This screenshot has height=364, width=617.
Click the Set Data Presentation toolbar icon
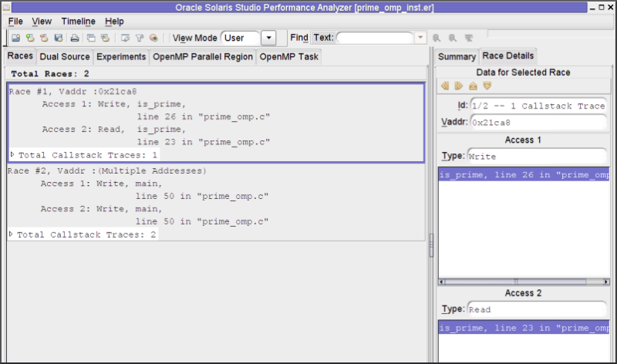click(125, 38)
